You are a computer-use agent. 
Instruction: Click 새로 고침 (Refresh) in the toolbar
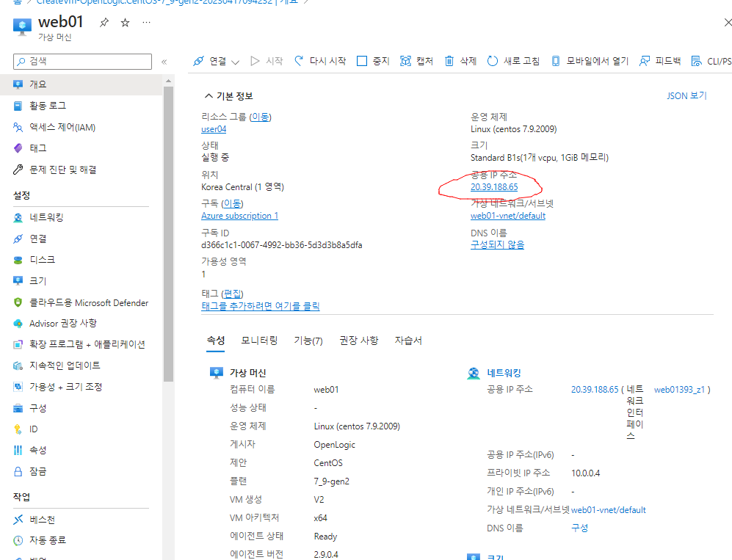[513, 61]
